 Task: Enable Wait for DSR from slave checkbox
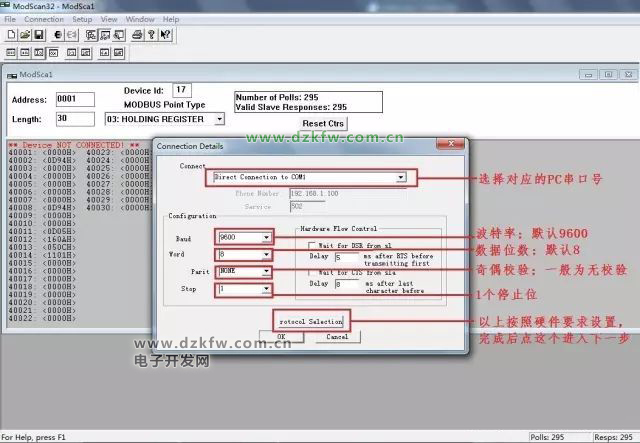tap(313, 245)
